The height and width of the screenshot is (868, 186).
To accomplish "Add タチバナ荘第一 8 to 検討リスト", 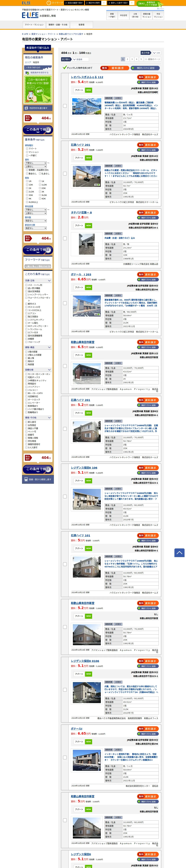I will pos(148,218).
